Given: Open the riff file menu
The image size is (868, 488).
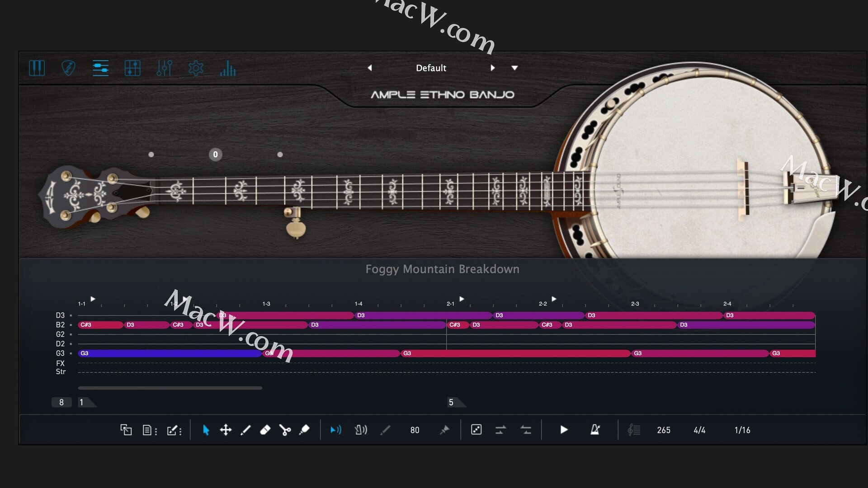Looking at the screenshot, I should click(x=150, y=430).
